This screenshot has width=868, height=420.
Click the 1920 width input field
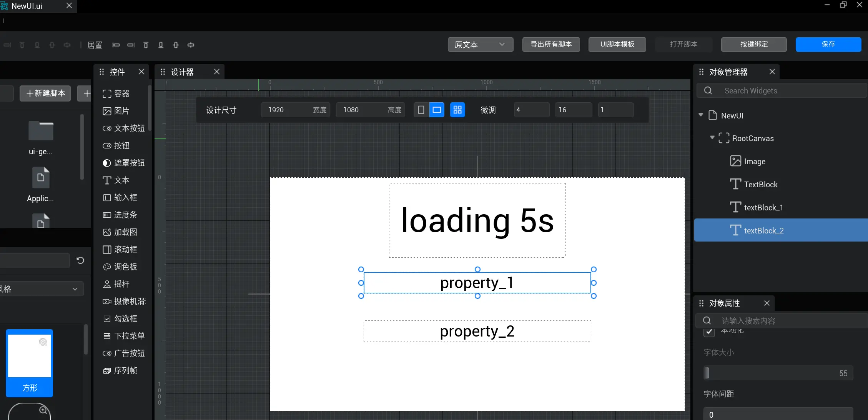point(295,110)
